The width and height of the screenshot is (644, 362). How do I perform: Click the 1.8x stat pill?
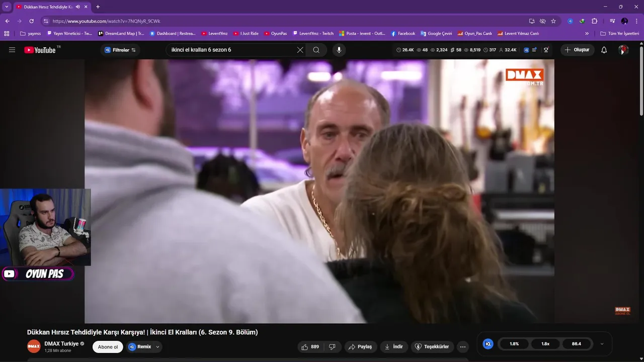(545, 344)
